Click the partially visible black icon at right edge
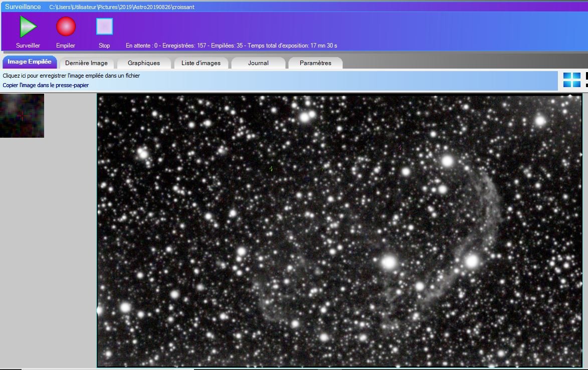The image size is (588, 370). coord(586,80)
